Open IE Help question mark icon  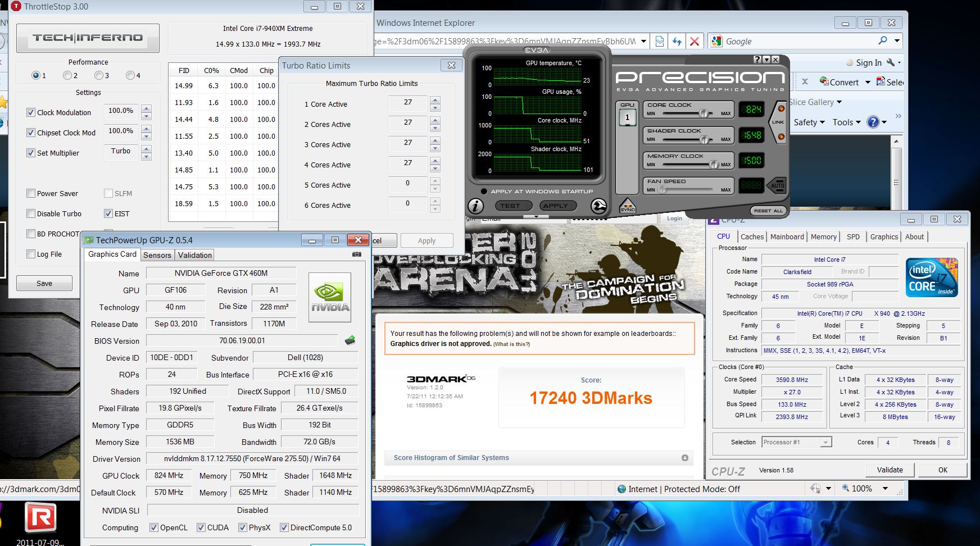(873, 122)
